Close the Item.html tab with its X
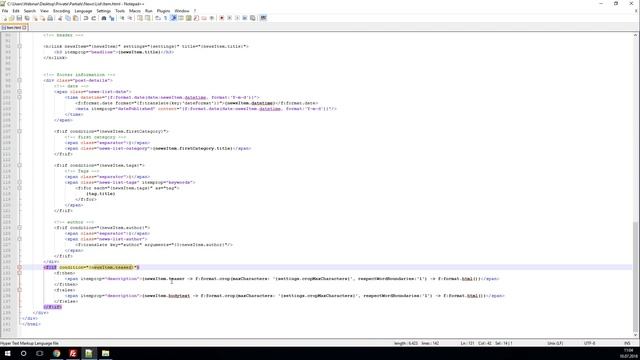The image size is (640, 360). [x=24, y=27]
